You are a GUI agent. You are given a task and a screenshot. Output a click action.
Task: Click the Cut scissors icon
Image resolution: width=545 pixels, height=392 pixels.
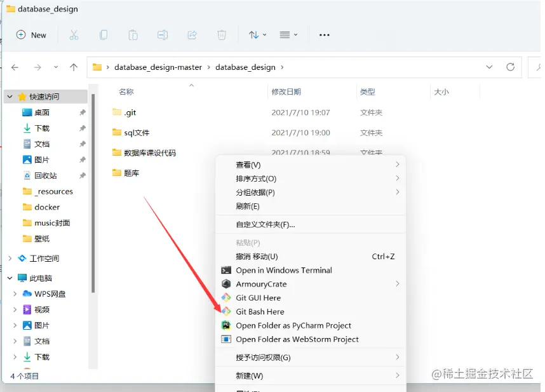pos(74,35)
